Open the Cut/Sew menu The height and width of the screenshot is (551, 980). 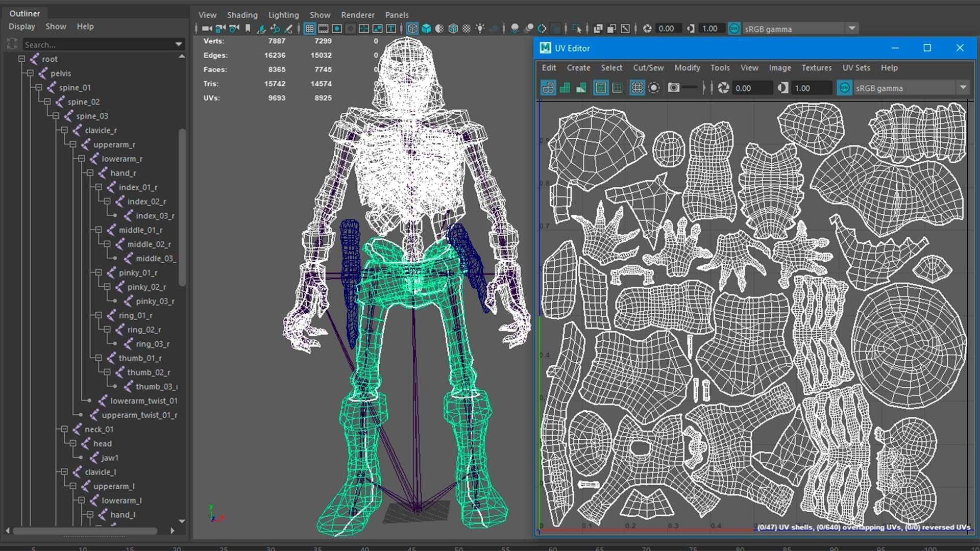[648, 67]
